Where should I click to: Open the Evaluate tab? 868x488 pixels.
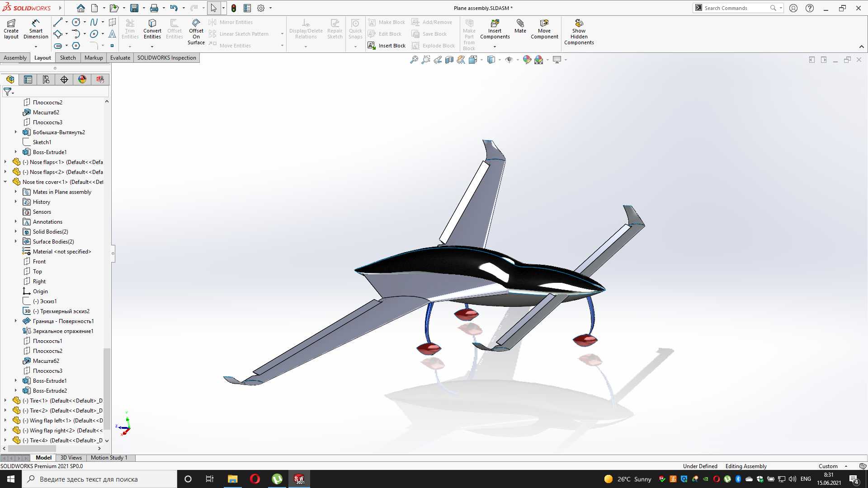click(120, 58)
